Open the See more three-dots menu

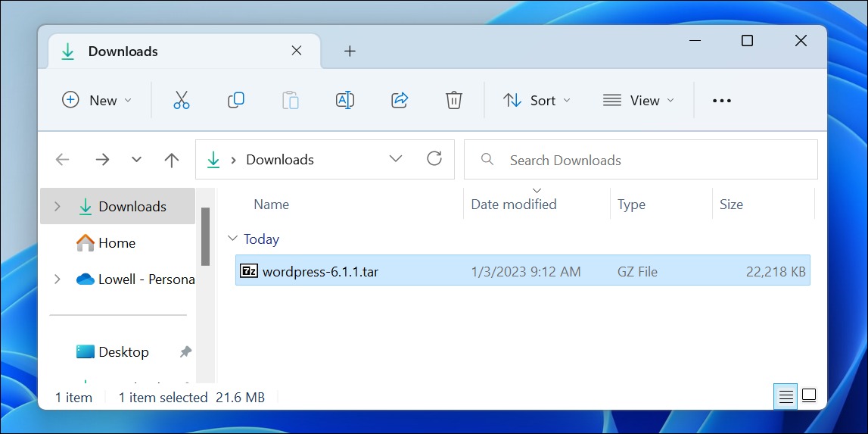click(x=722, y=101)
